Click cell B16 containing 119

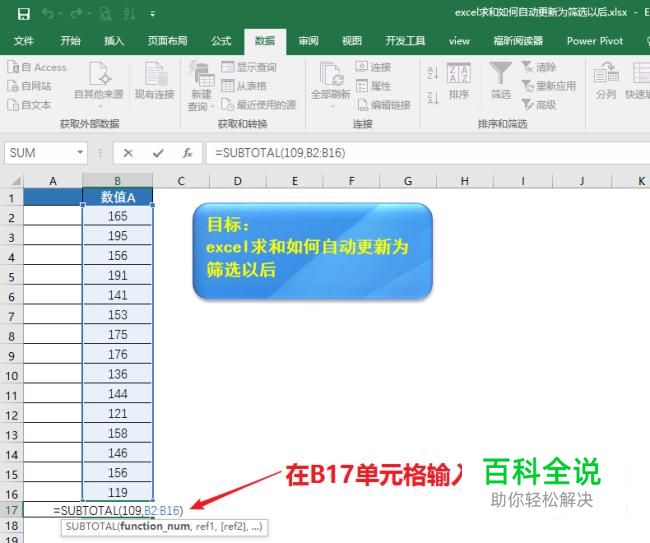tap(118, 492)
